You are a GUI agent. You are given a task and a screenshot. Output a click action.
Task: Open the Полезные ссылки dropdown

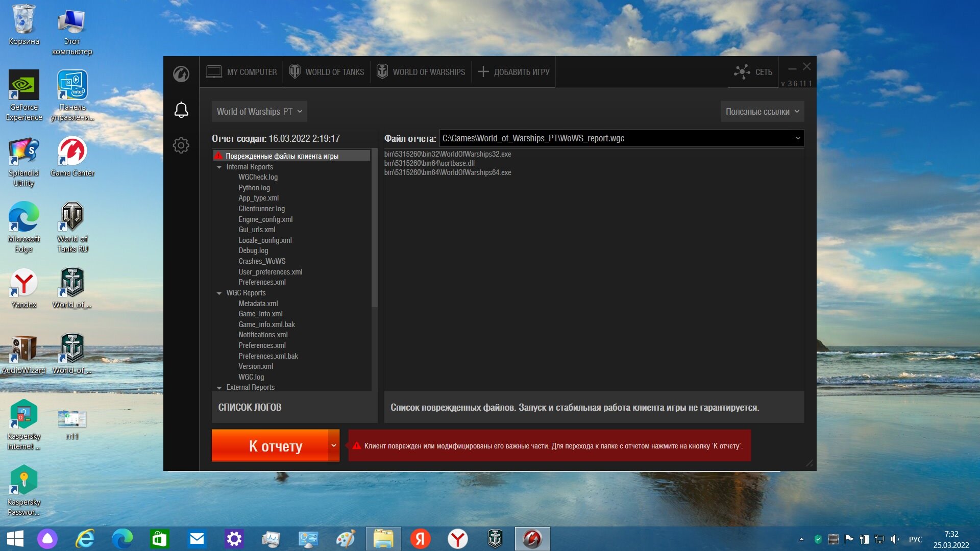point(762,112)
